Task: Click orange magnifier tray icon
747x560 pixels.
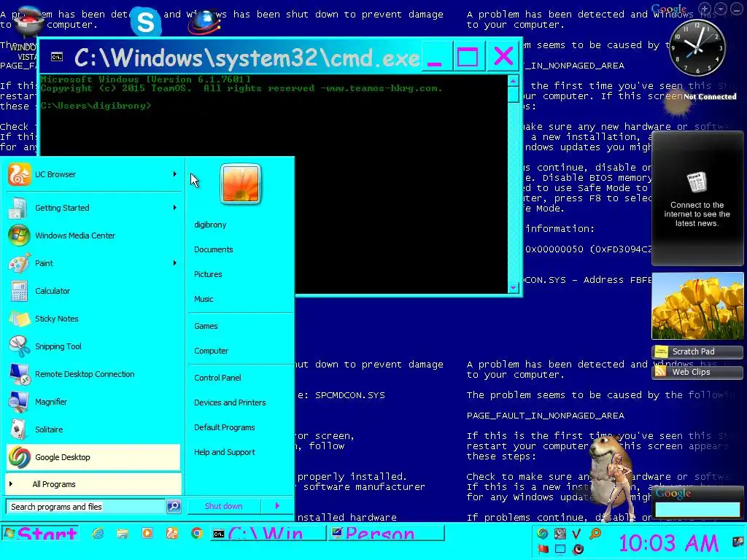Action: 595,534
